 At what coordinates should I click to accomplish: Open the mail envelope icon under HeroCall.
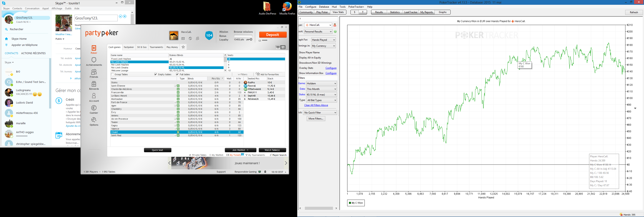183,39
